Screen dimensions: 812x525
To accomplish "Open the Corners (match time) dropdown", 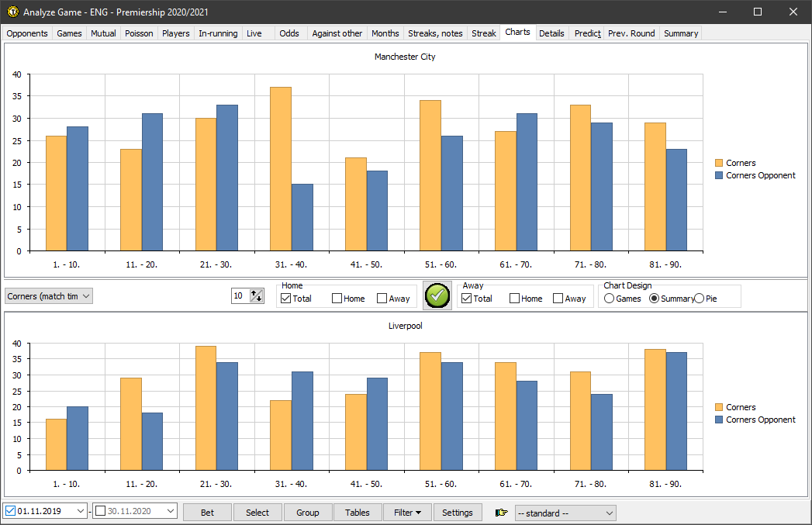I will [x=49, y=295].
